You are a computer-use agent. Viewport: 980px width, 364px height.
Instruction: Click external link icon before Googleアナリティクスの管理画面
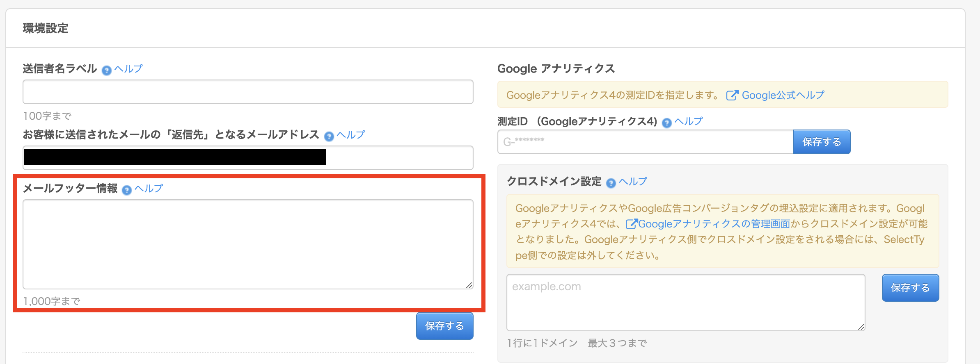pyautogui.click(x=632, y=224)
